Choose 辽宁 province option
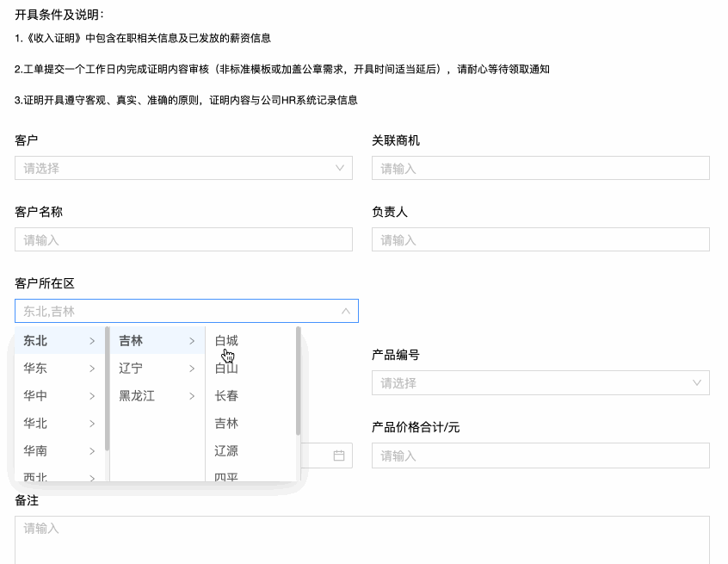728x564 pixels. (x=157, y=369)
